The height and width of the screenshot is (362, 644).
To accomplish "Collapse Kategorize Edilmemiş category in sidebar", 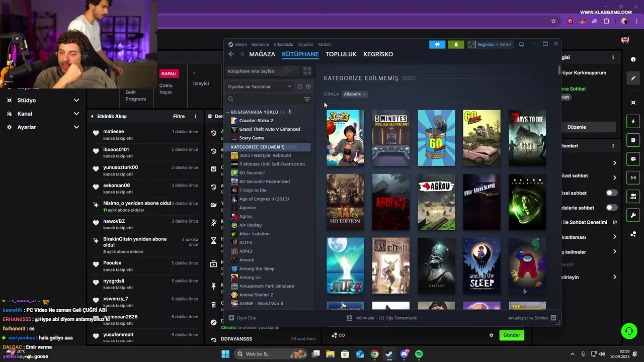I will (x=228, y=147).
